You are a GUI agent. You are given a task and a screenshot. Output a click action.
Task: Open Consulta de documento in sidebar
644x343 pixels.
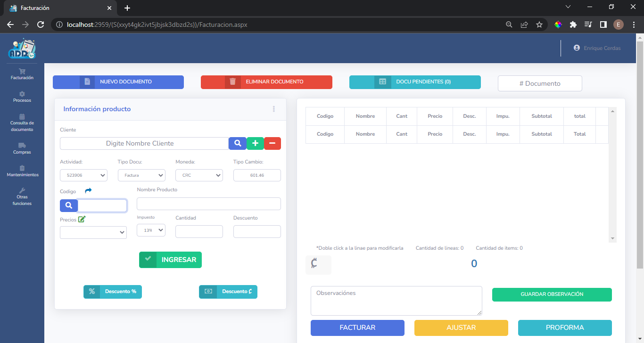pos(22,122)
